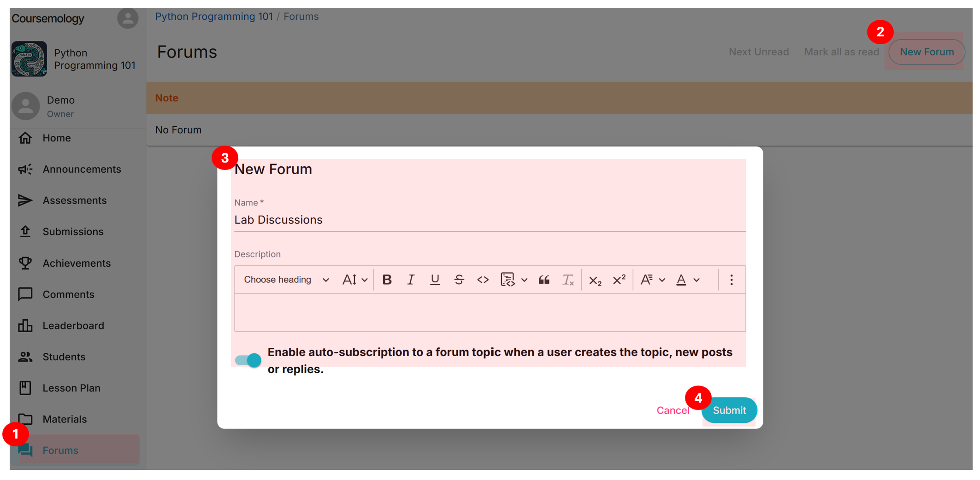Apply subscript formatting
Screen dimensions: 980x480
pyautogui.click(x=595, y=280)
